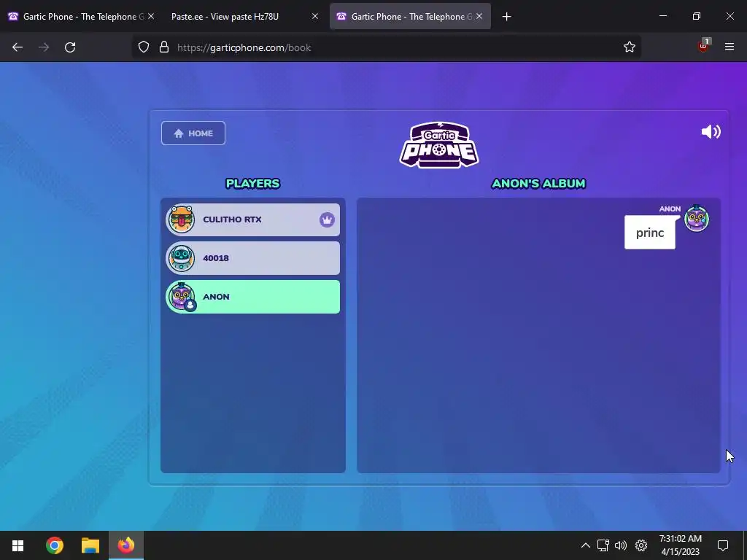Select player 40018 row

[x=252, y=258]
